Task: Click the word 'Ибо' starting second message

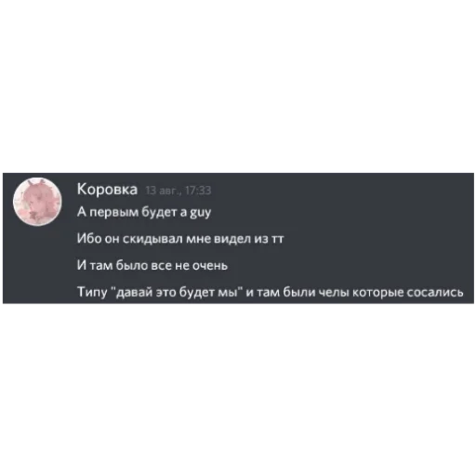Action: 88,239
